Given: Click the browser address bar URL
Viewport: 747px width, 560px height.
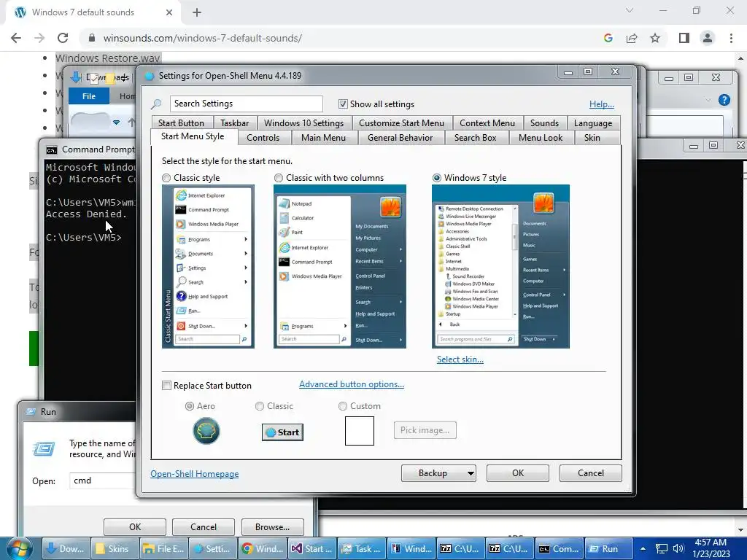Looking at the screenshot, I should point(203,38).
